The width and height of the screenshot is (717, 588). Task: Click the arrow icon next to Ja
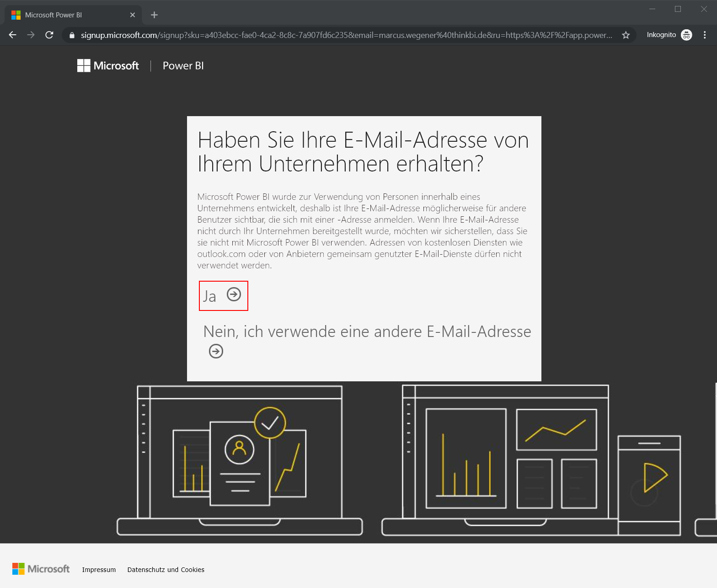click(234, 294)
